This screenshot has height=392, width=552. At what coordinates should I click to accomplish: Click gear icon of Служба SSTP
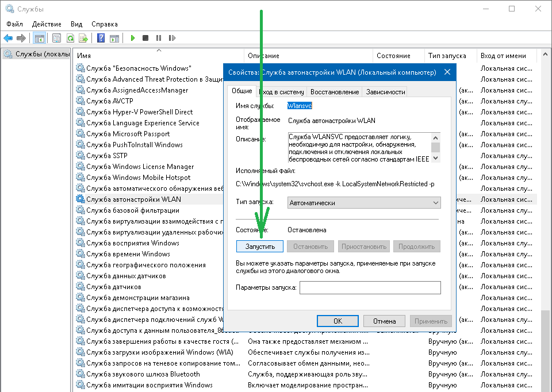tap(80, 155)
